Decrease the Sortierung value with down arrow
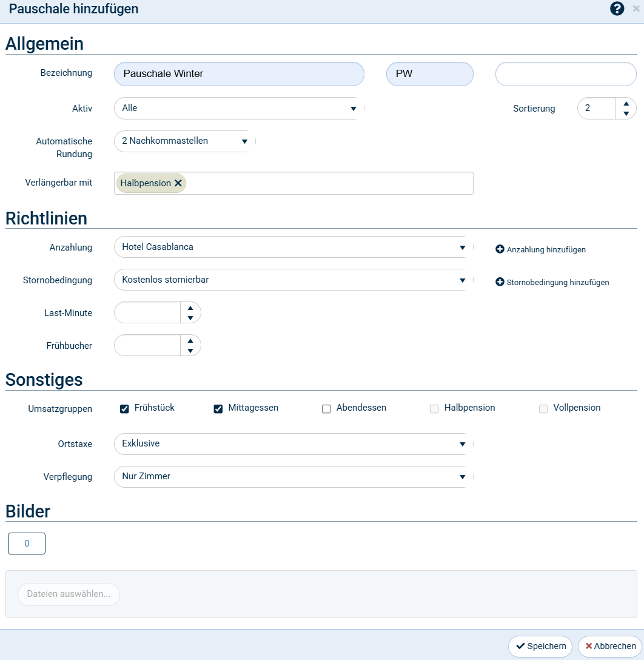 click(626, 113)
